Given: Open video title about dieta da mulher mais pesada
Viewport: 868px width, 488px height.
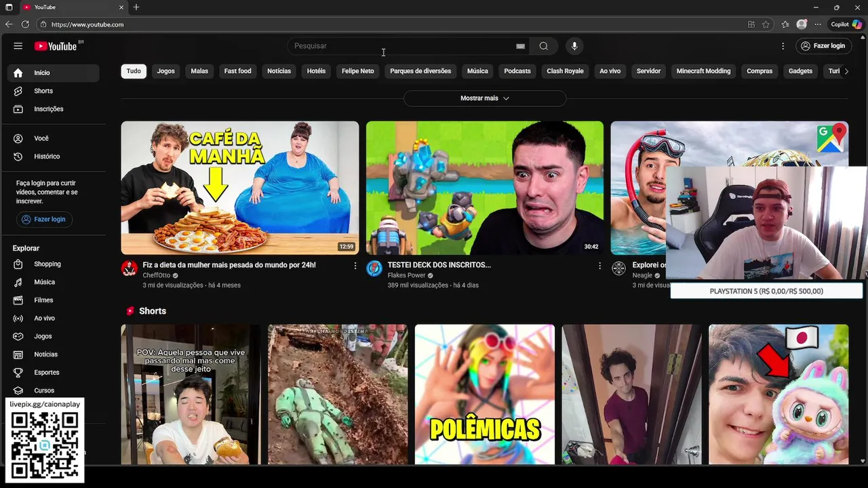Looking at the screenshot, I should point(229,265).
